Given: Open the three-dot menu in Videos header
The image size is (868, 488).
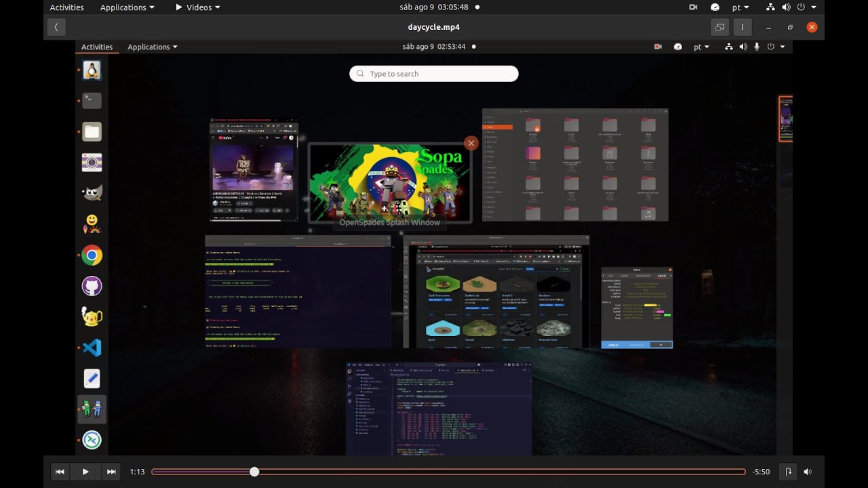Looking at the screenshot, I should (x=743, y=27).
